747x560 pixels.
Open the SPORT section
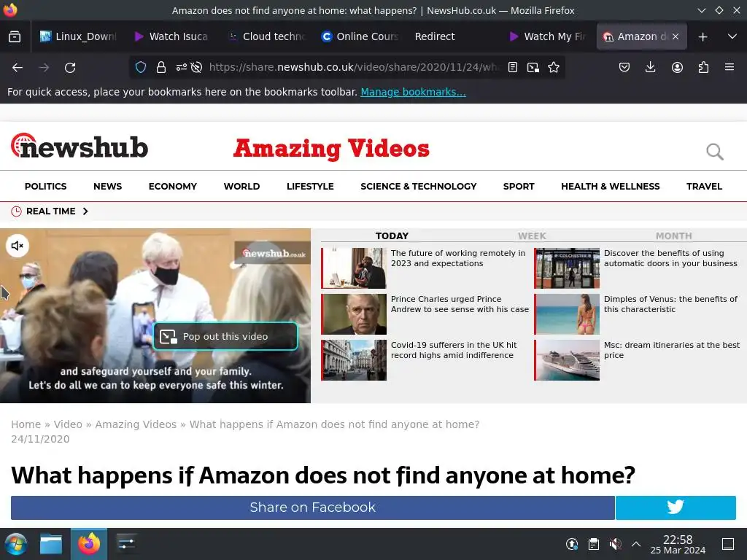coord(519,186)
